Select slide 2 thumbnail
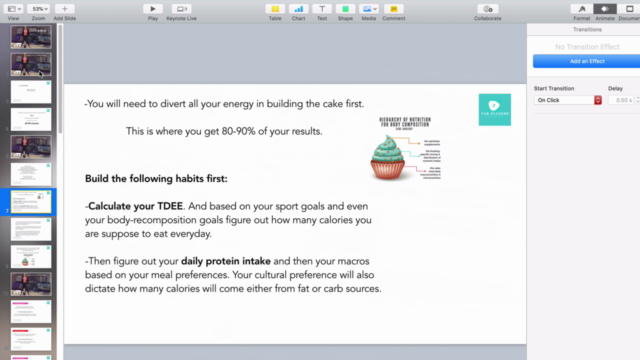This screenshot has width=640, height=360. coord(31,64)
